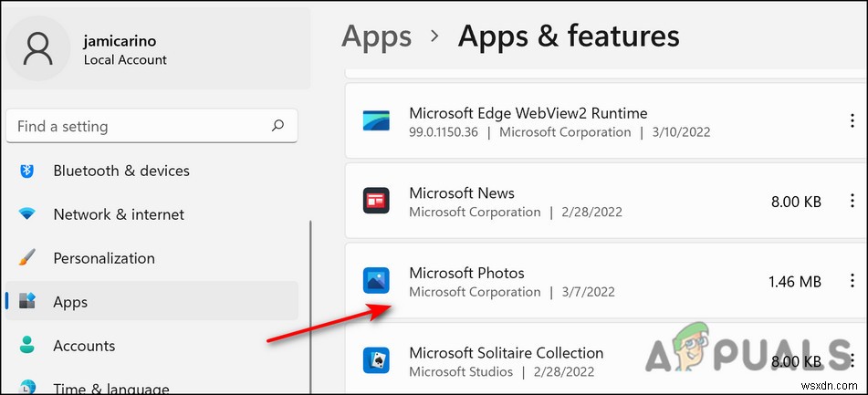Click the Microsoft Edge WebView2 Runtime icon
The image size is (868, 395).
tap(376, 122)
